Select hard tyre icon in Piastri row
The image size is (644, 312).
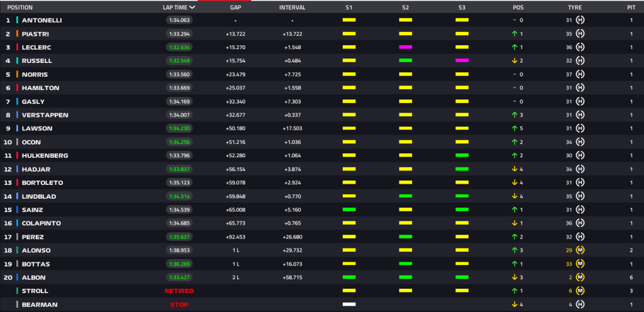pyautogui.click(x=580, y=34)
